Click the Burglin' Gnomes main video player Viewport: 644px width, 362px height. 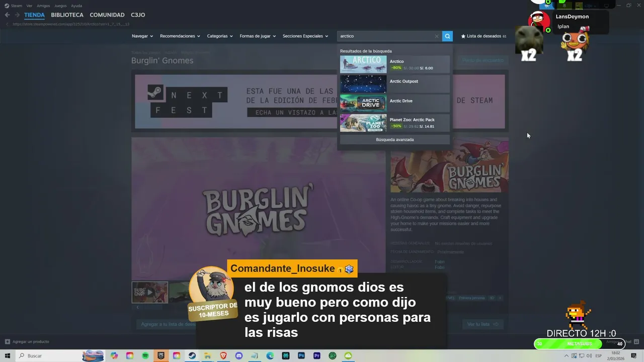258,208
